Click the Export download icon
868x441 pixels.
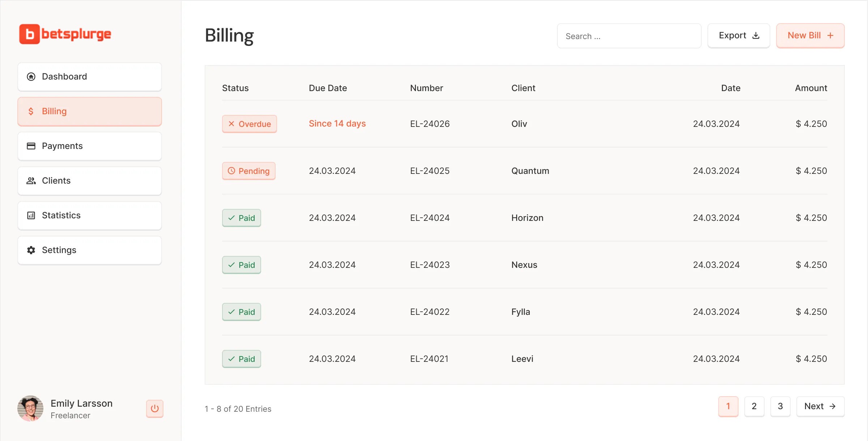(756, 35)
